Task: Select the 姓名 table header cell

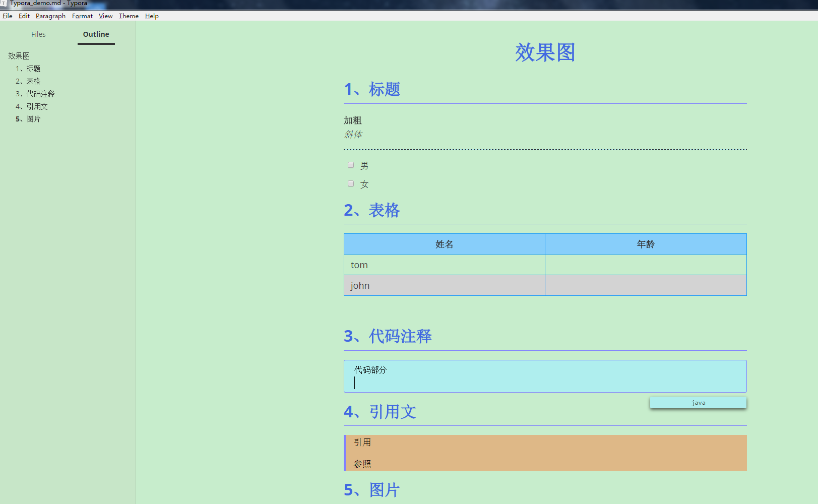Action: (x=445, y=244)
